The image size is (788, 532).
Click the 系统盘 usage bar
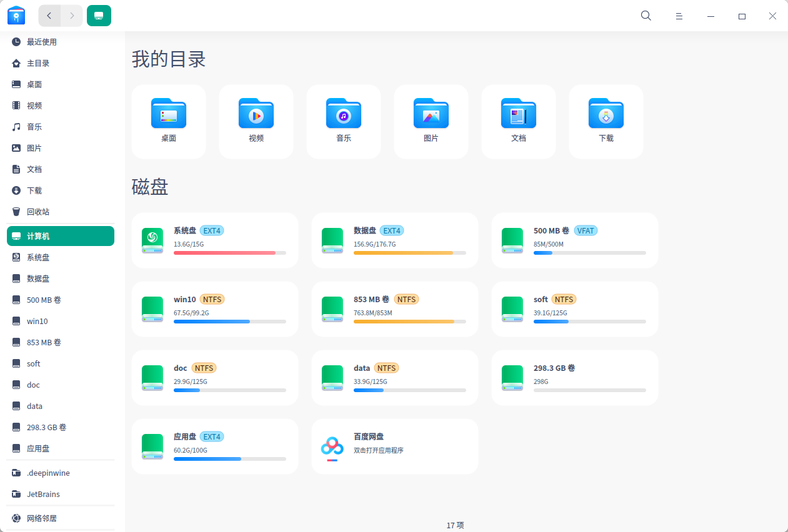tap(230, 253)
